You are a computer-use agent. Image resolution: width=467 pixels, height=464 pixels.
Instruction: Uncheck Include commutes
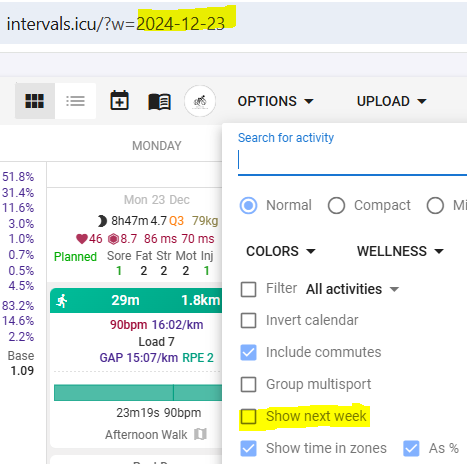[x=249, y=352]
